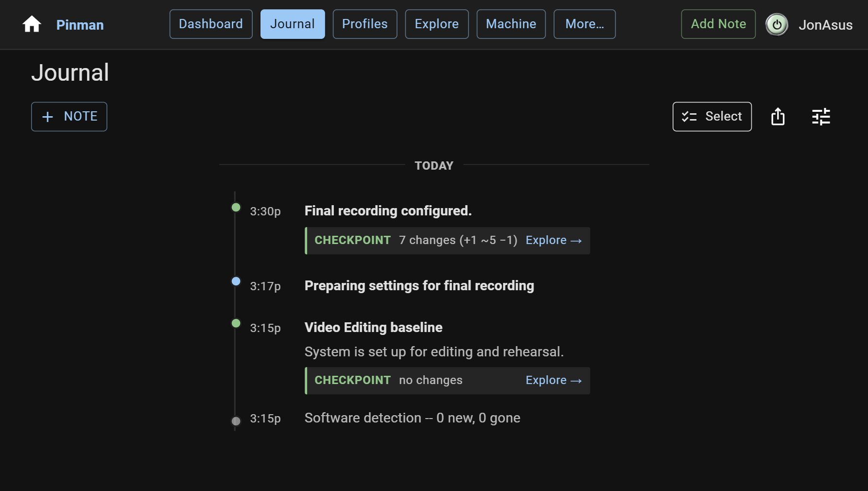868x491 pixels.
Task: Go to the Explore tab
Action: tap(437, 24)
